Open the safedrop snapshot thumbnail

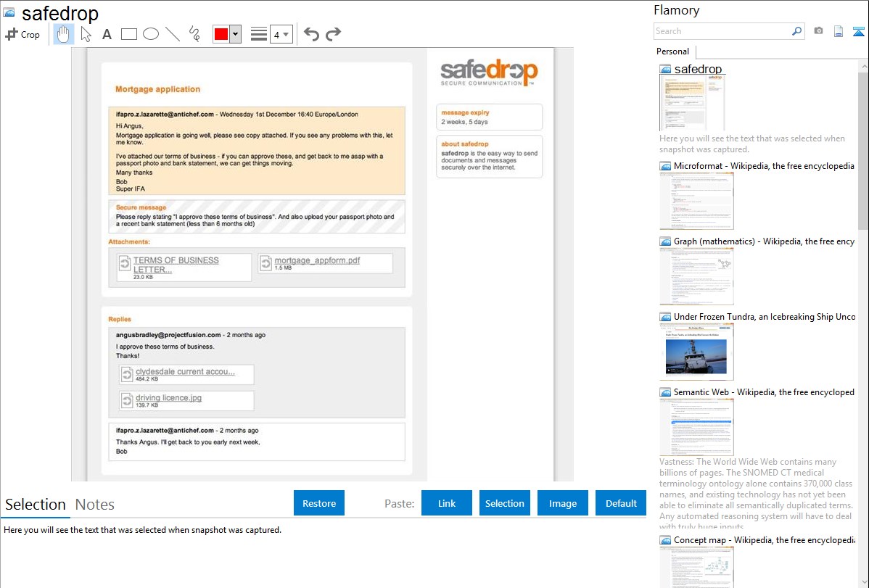pos(692,103)
